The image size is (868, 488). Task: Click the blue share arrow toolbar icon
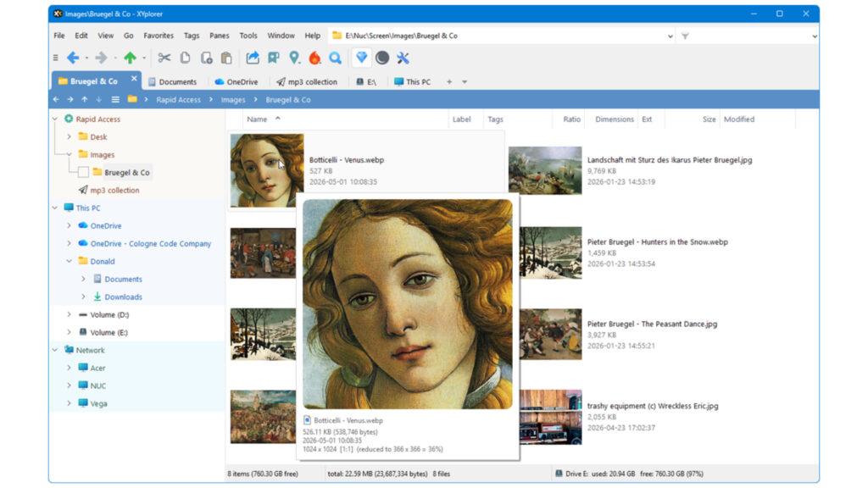click(253, 58)
